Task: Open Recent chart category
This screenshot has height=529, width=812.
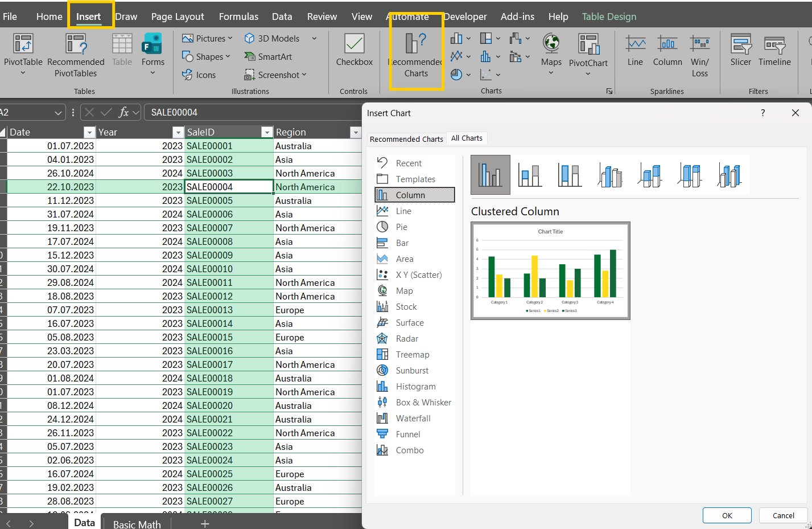Action: point(415,163)
